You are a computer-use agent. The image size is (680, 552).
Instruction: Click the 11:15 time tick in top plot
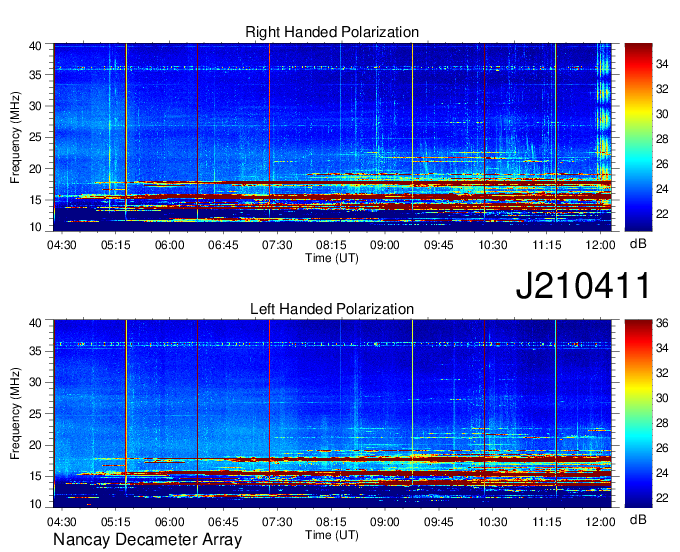coord(547,245)
